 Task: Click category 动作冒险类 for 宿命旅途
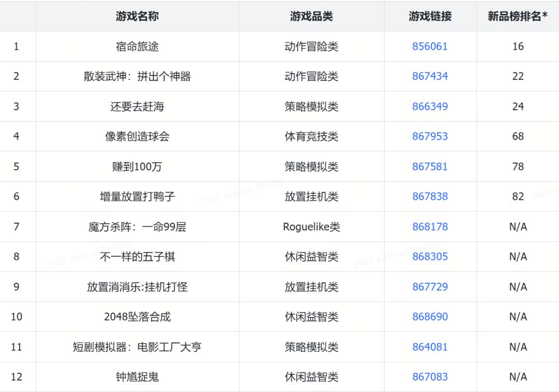(x=311, y=47)
